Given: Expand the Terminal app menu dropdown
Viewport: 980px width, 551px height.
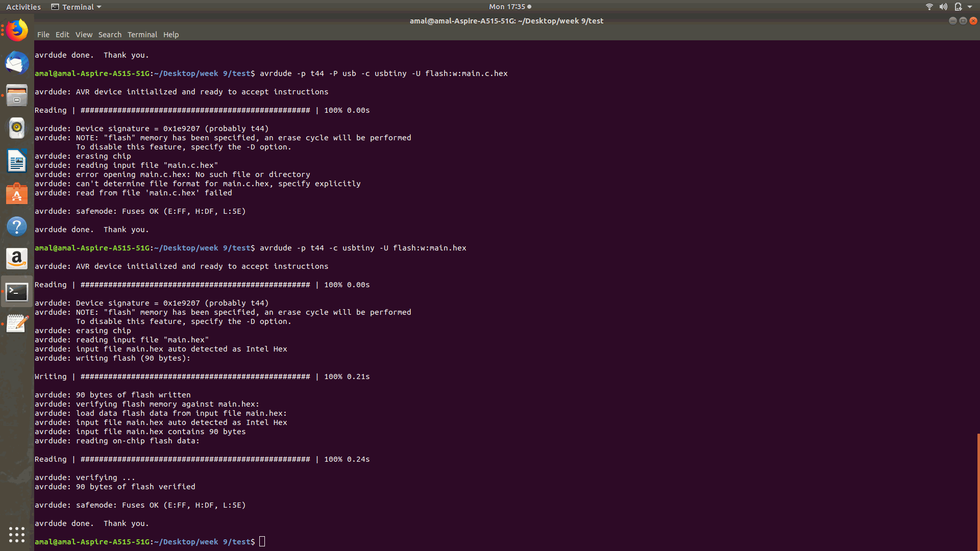Looking at the screenshot, I should coord(77,7).
